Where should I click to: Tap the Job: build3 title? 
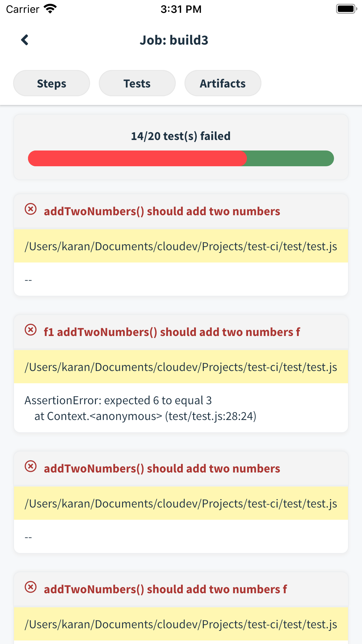tap(174, 40)
